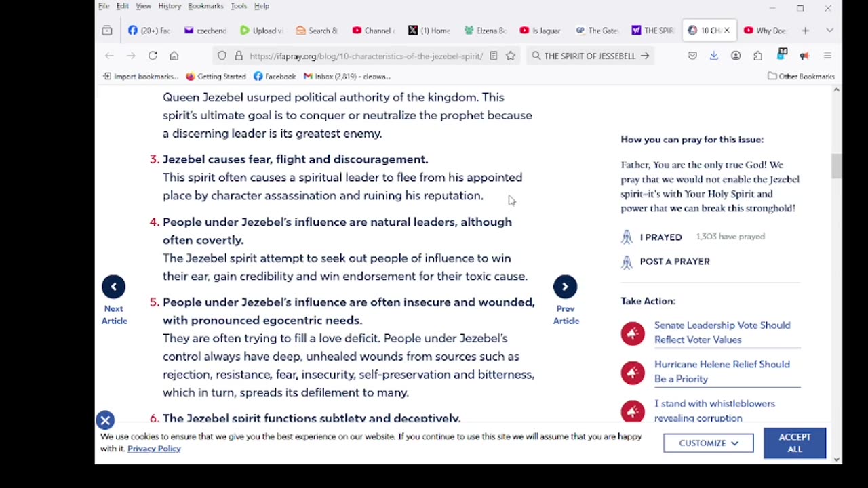Image resolution: width=868 pixels, height=488 pixels.
Task: Go to the browser home page
Action: coord(174,56)
